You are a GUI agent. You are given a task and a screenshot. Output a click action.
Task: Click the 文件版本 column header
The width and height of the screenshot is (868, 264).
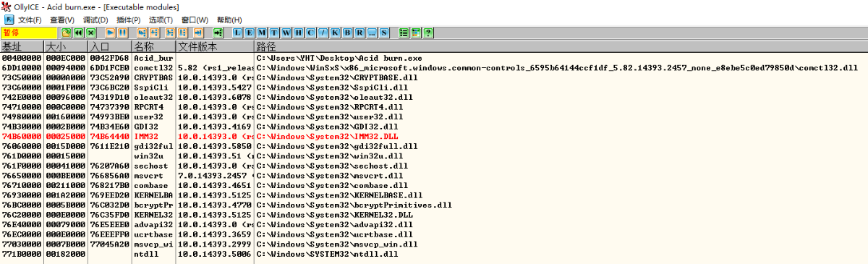click(215, 46)
